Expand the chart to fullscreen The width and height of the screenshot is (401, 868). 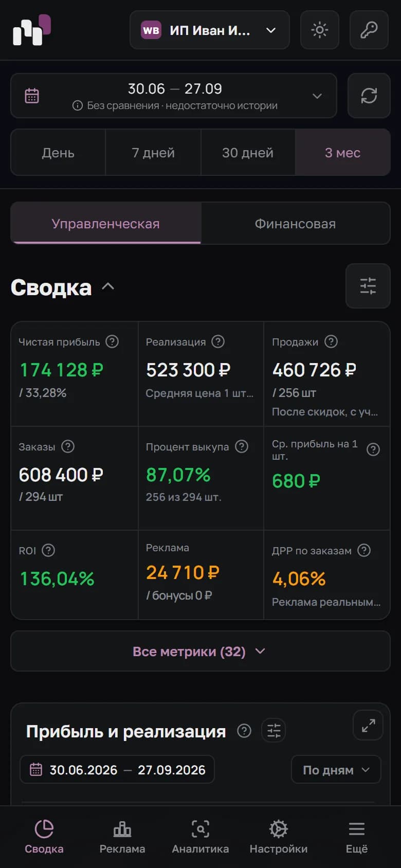(368, 725)
